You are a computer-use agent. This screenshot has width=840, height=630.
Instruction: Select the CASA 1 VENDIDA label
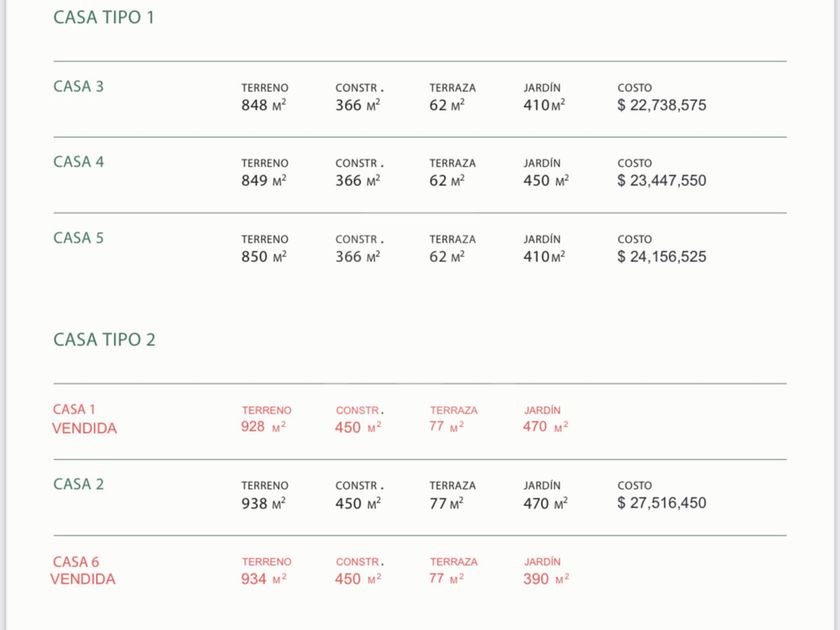tap(84, 419)
